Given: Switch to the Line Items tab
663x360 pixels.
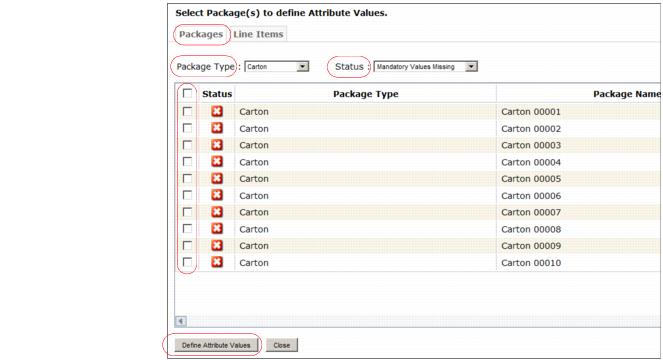Looking at the screenshot, I should [x=258, y=34].
